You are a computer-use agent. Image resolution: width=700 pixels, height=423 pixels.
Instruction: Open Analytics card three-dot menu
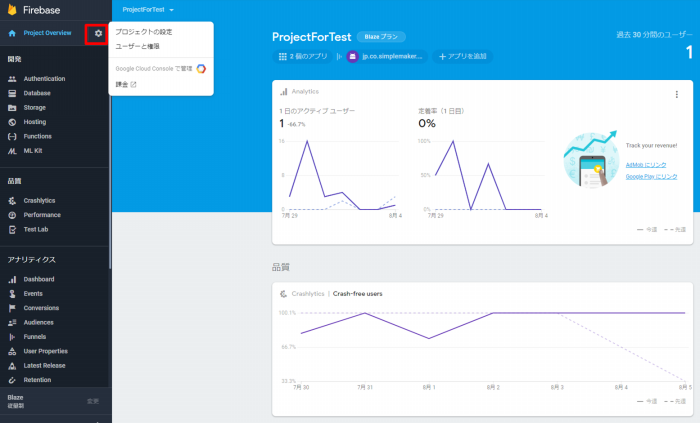click(x=677, y=94)
